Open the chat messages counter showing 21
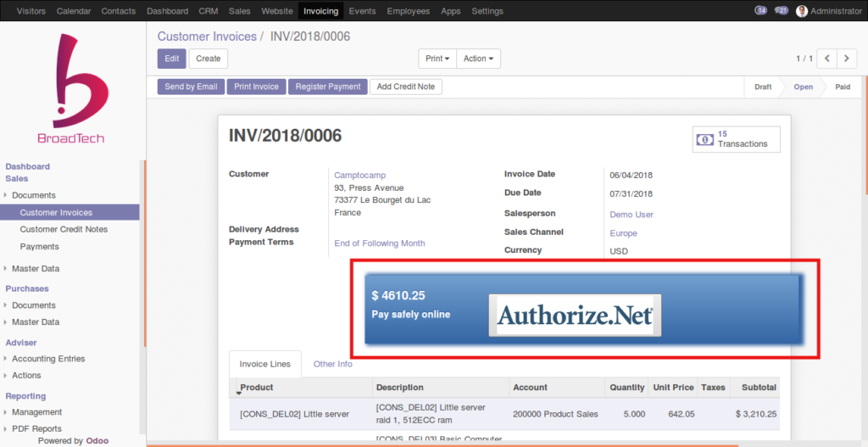Image resolution: width=868 pixels, height=447 pixels. click(x=781, y=10)
